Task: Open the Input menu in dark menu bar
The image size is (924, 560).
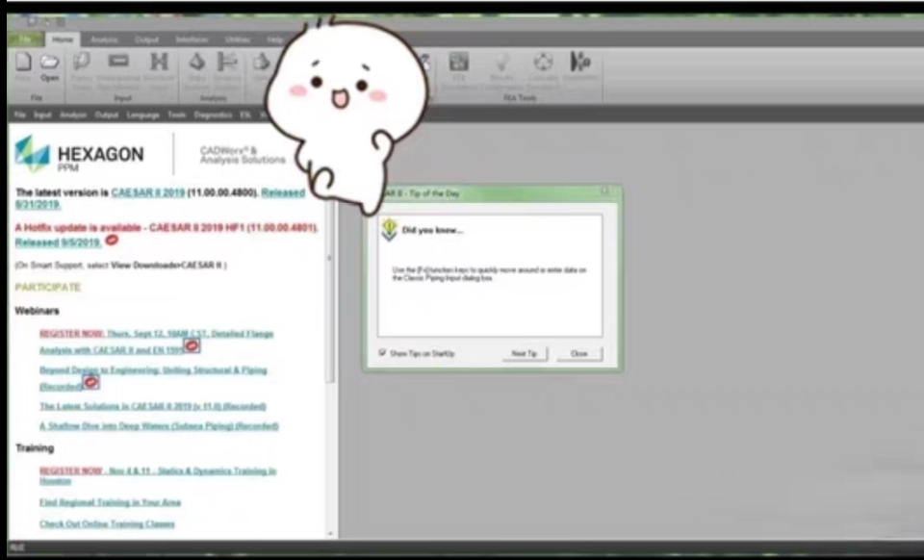Action: [42, 115]
